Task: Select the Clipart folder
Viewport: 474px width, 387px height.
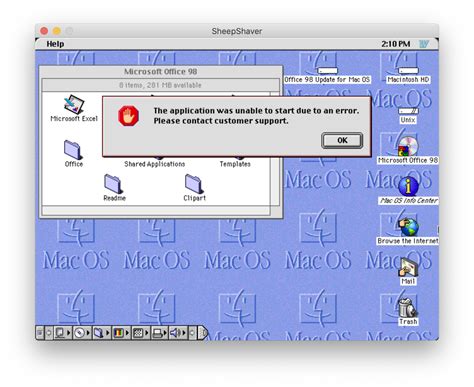Action: point(194,184)
